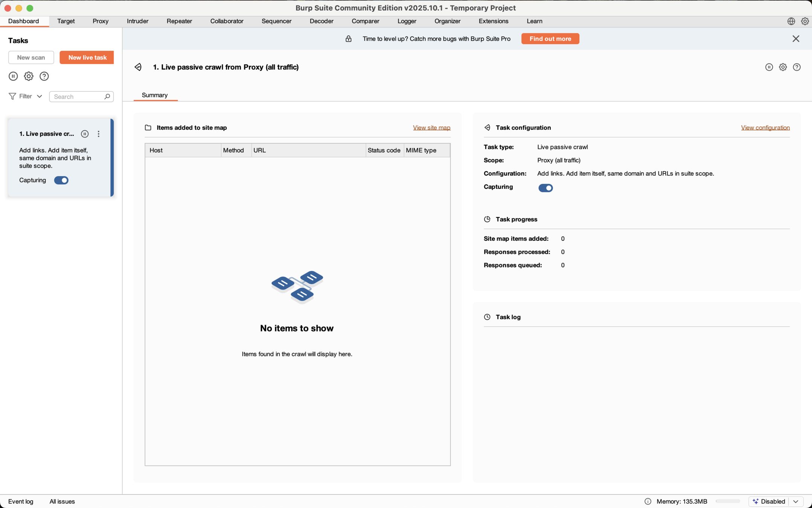
Task: Open Tasks help question mark icon
Action: pyautogui.click(x=44, y=76)
